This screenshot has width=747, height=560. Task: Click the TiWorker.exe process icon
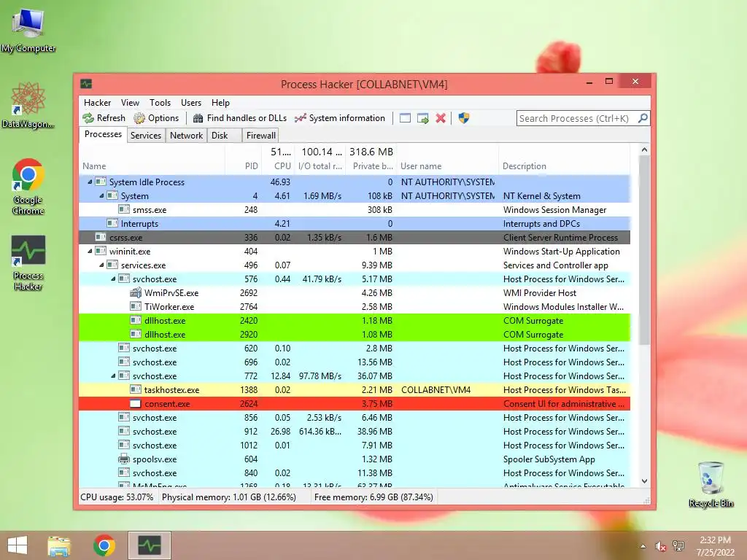tap(136, 306)
